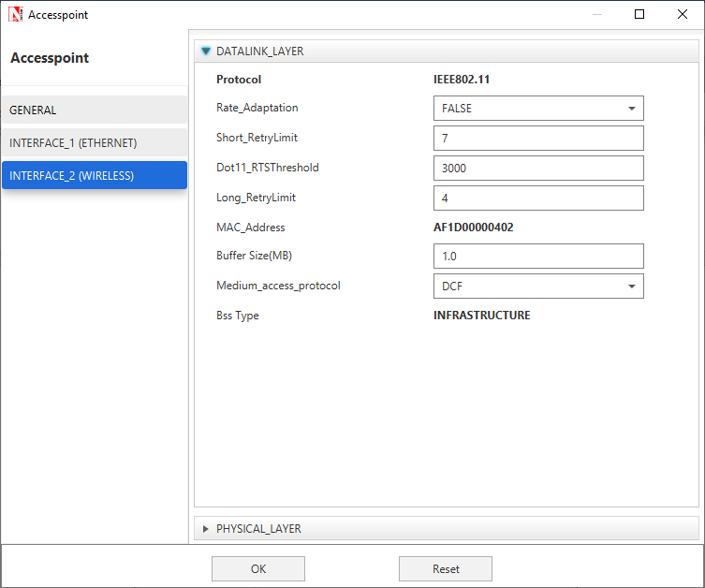Minimize the Accesspoint window
The width and height of the screenshot is (705, 588).
tap(596, 15)
